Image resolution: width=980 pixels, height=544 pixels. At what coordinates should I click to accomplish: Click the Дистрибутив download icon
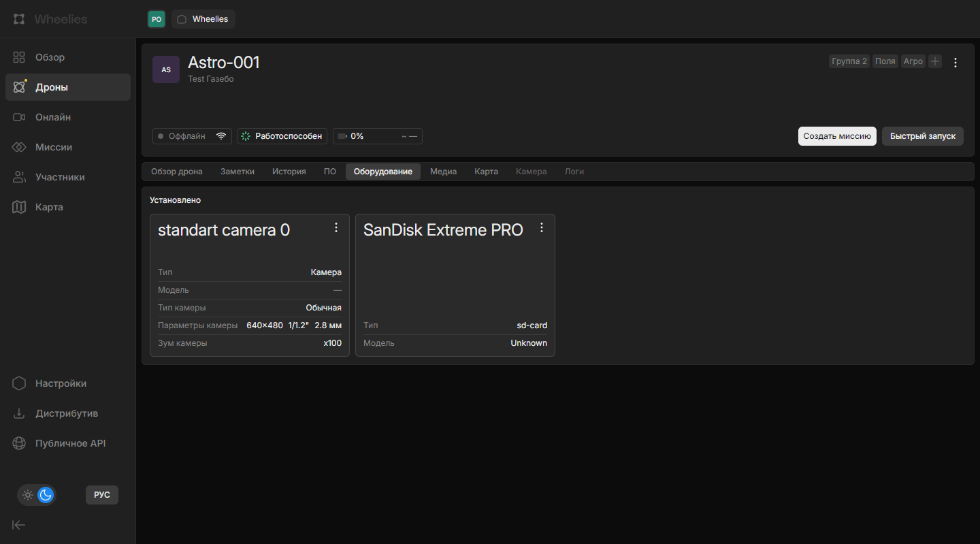click(x=19, y=413)
